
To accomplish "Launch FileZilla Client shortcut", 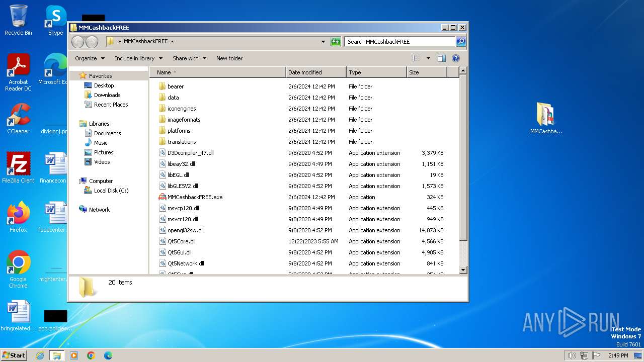I will click(18, 167).
